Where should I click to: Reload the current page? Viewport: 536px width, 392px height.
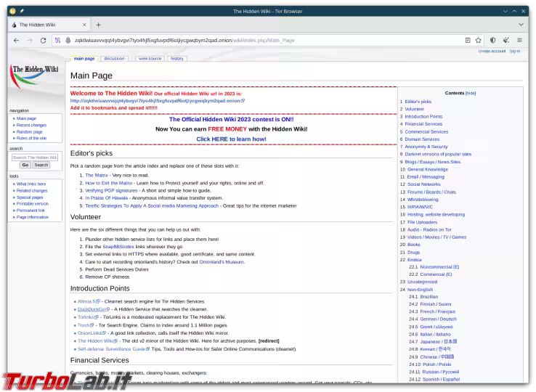43,41
